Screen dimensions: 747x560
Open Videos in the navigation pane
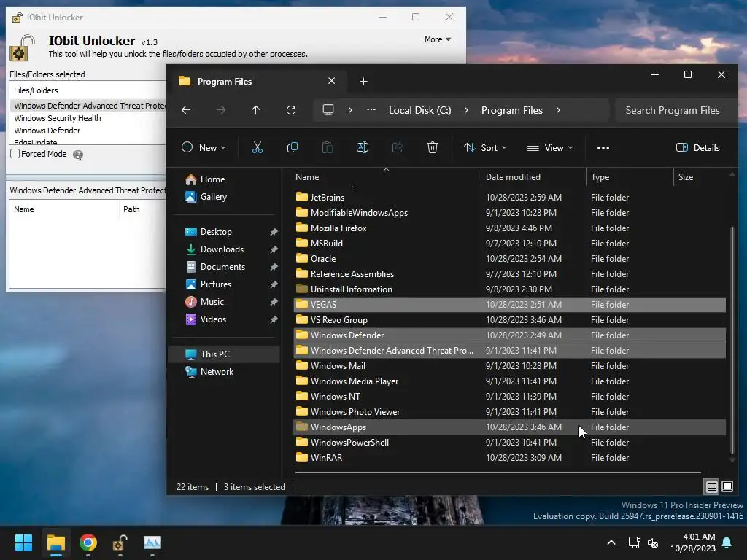coord(213,319)
